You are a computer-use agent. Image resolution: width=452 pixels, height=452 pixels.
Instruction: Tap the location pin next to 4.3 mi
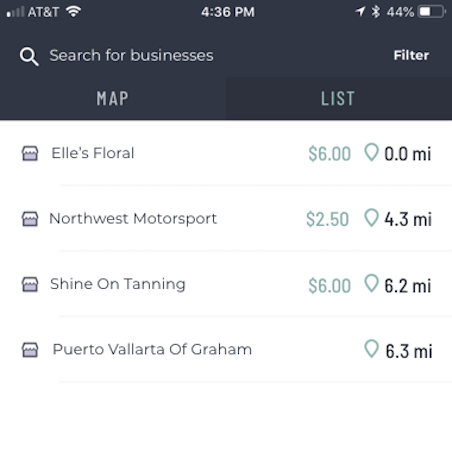pos(371,218)
